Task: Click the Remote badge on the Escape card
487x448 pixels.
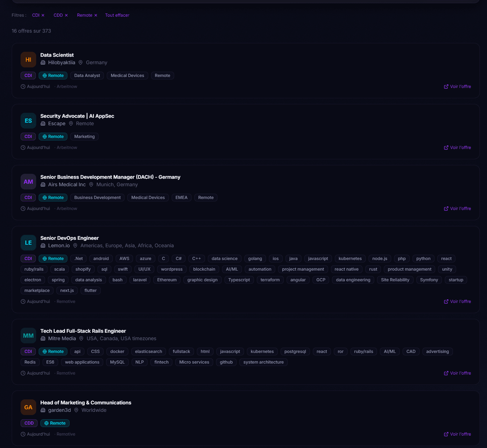Action: [x=53, y=137]
